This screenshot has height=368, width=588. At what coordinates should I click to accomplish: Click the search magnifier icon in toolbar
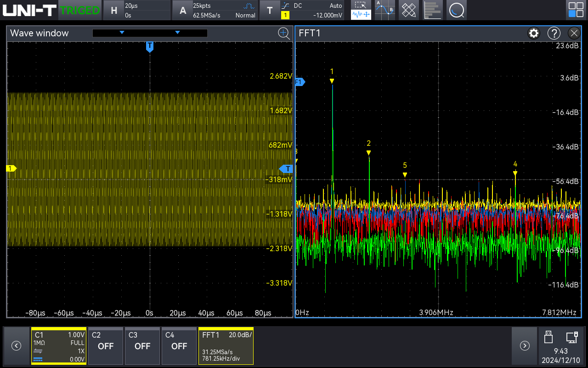pos(456,10)
